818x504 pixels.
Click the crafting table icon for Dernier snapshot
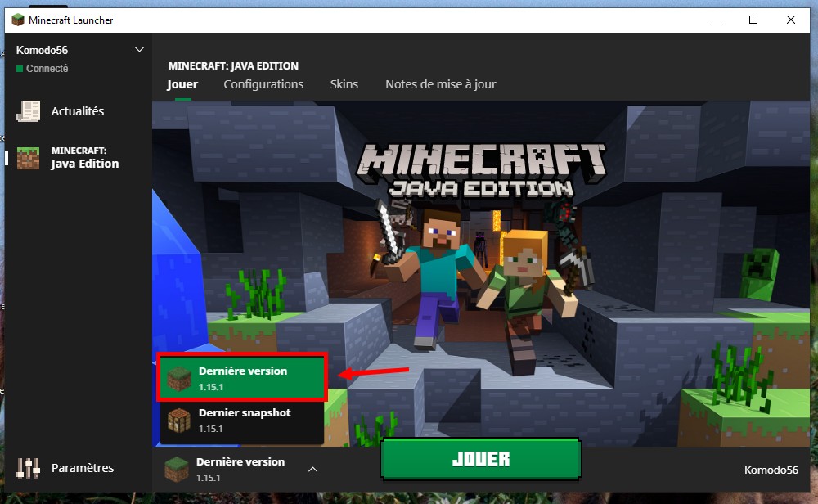pyautogui.click(x=179, y=421)
